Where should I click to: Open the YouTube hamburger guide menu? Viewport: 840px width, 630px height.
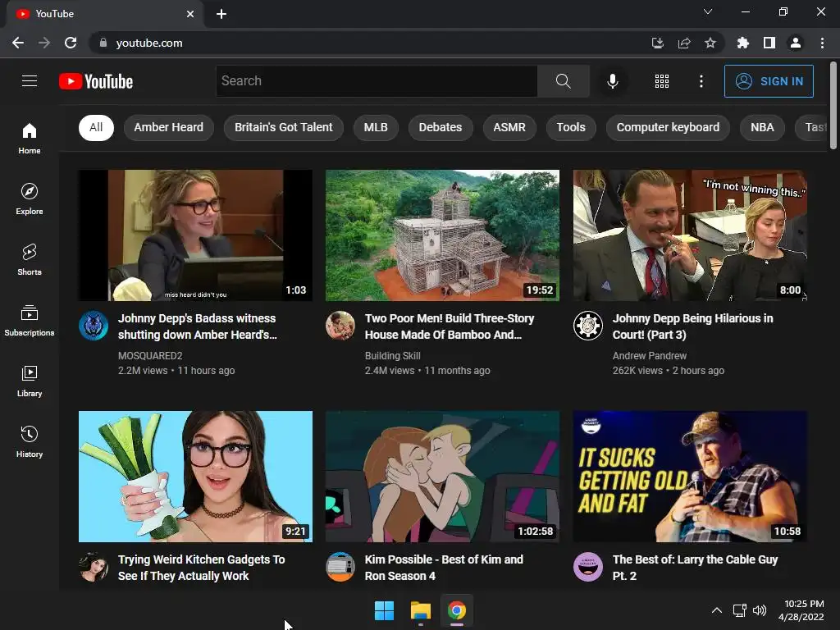(x=30, y=81)
